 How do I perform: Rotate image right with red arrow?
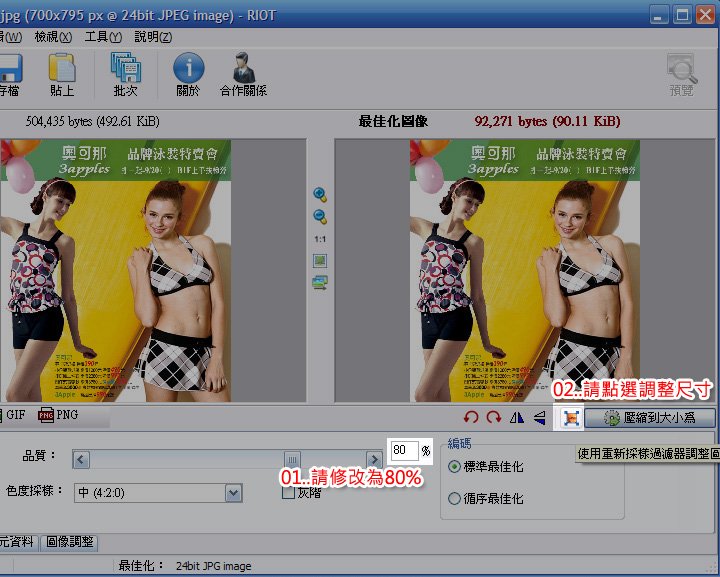(x=494, y=417)
